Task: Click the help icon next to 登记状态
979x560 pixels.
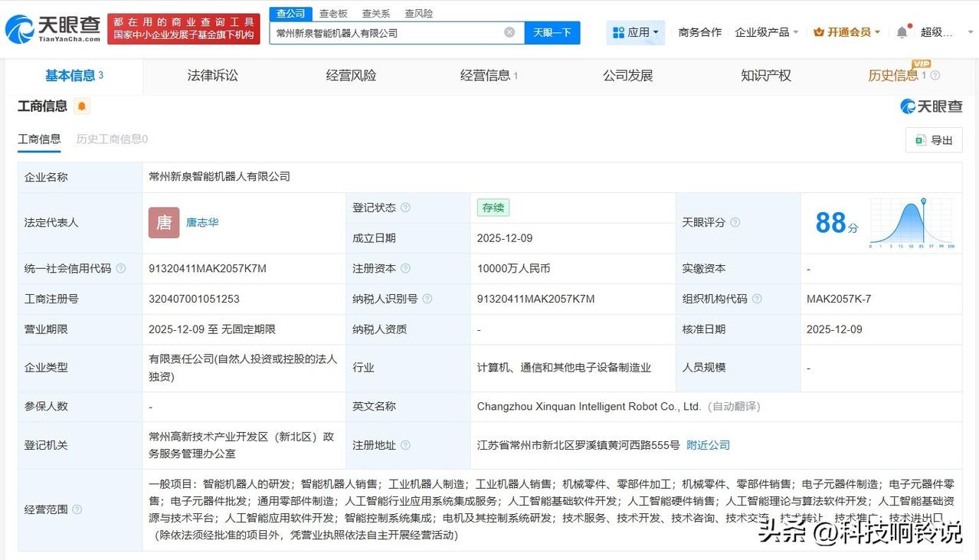Action: tap(405, 208)
